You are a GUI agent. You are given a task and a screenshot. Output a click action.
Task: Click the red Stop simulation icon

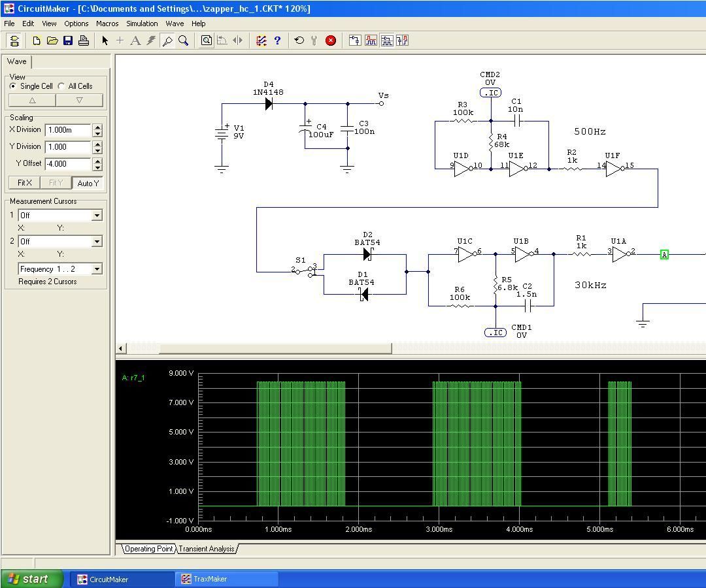[x=331, y=41]
